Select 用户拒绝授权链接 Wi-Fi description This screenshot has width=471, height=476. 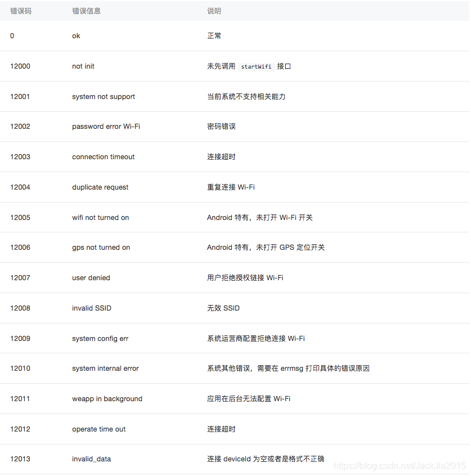pos(245,278)
